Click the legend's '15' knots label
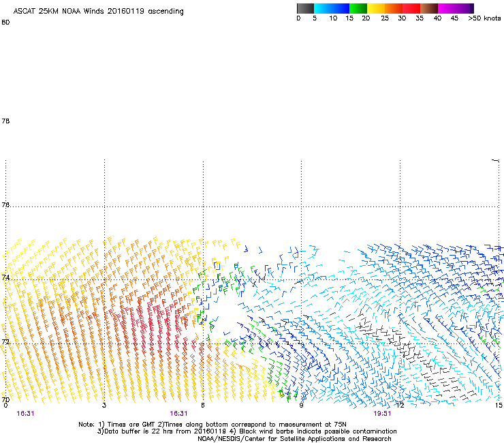This screenshot has width=504, height=443. point(349,18)
